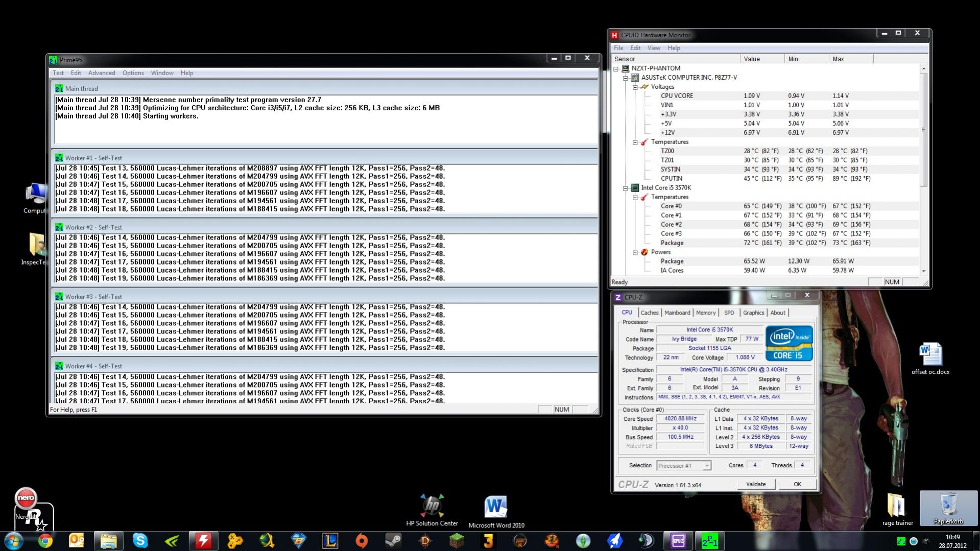Switch to the Graphics tab in CPU-Z
This screenshot has height=551, width=980.
click(x=754, y=313)
